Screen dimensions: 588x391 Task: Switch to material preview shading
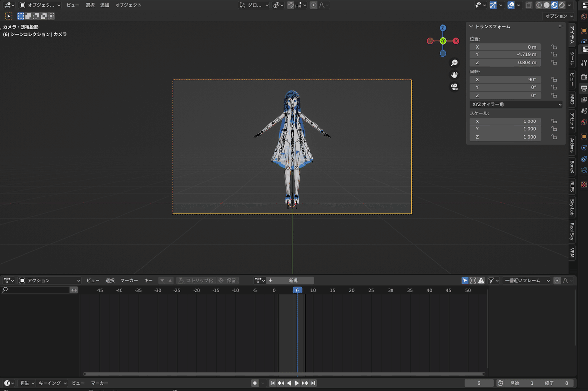tap(555, 5)
